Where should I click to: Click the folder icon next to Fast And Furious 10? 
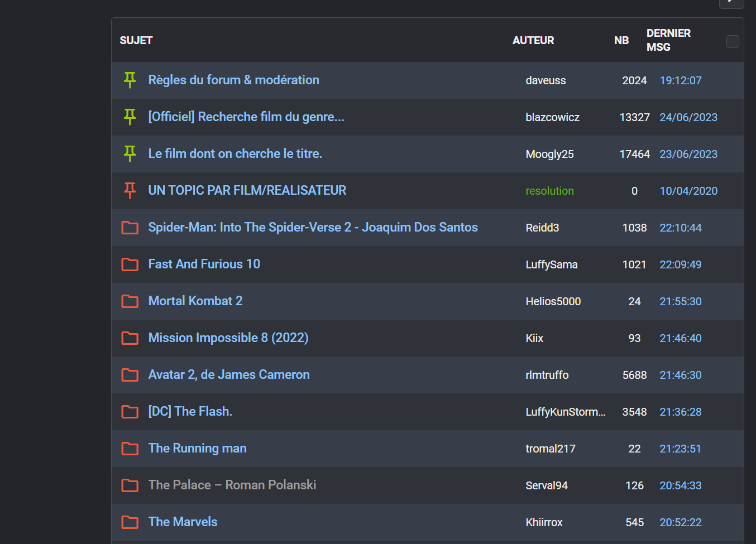pyautogui.click(x=130, y=264)
